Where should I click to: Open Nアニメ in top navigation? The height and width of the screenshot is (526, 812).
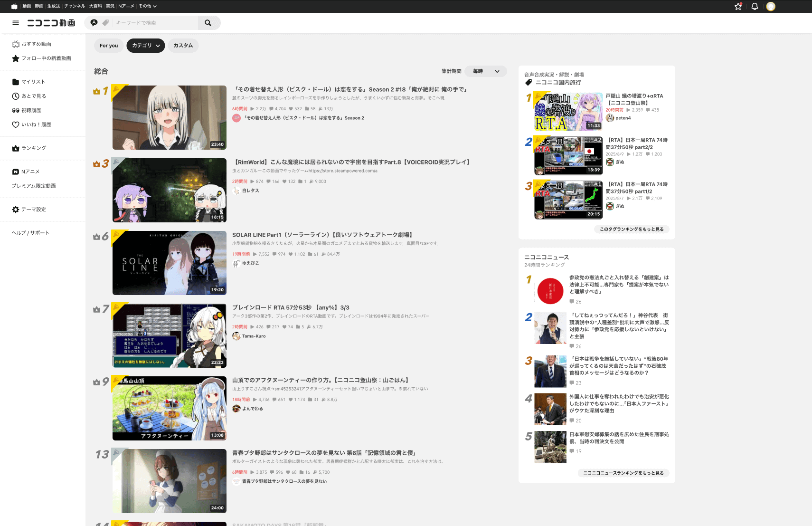(126, 6)
